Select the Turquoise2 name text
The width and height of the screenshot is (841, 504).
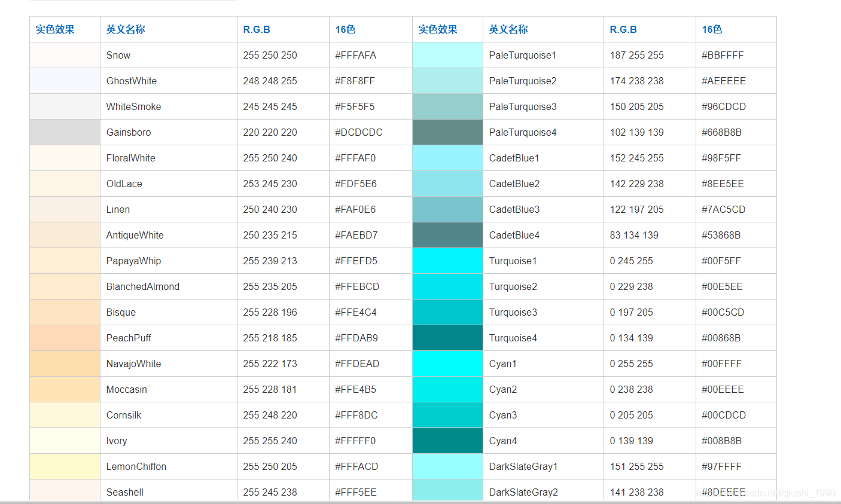513,286
